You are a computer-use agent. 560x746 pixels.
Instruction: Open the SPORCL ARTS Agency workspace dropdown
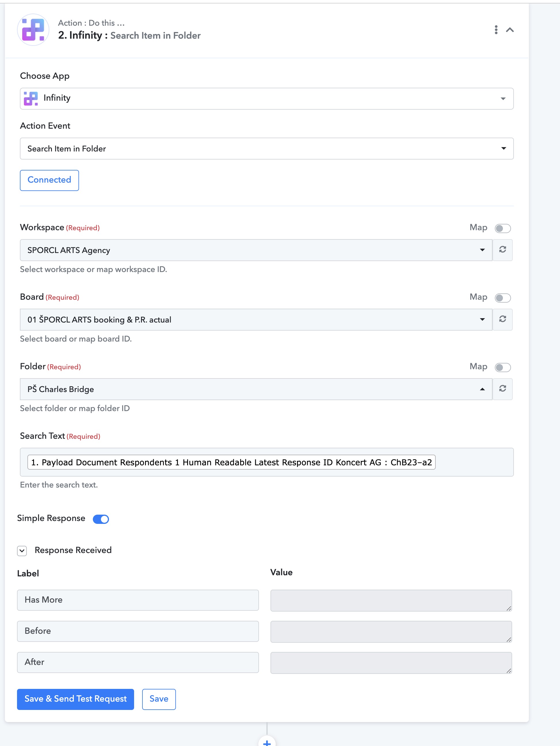coord(256,250)
